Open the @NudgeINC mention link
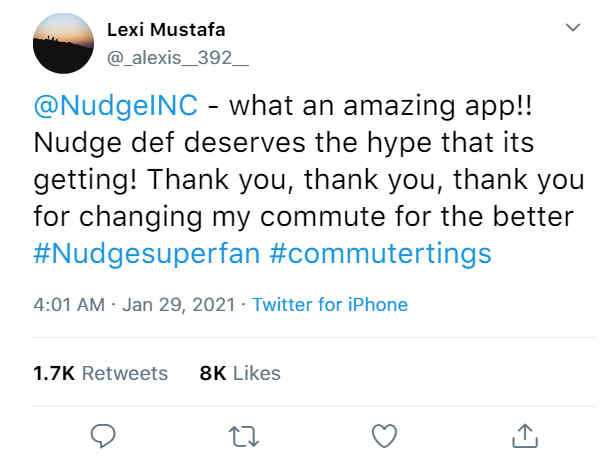 tap(116, 105)
